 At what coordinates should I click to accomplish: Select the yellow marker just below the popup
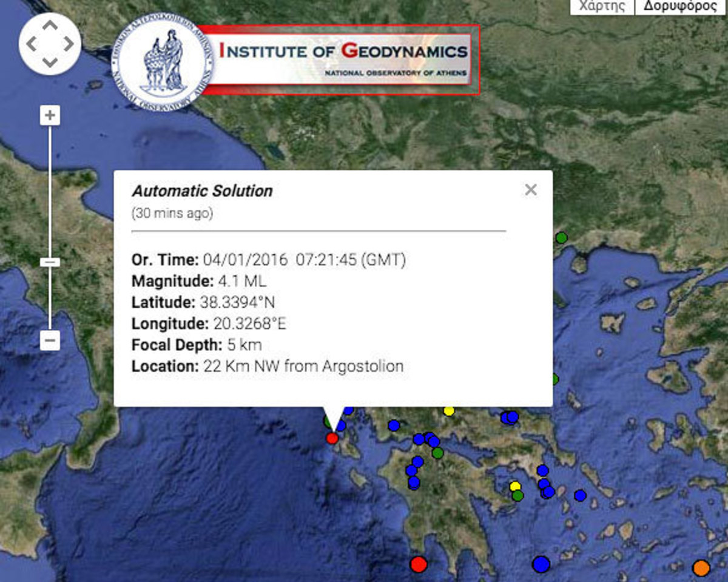click(449, 411)
